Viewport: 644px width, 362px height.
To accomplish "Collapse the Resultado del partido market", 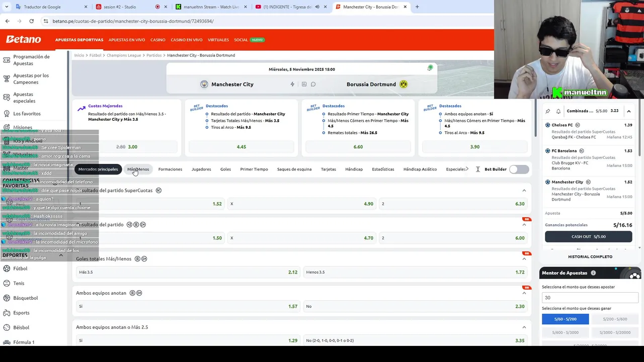I will pos(524,225).
